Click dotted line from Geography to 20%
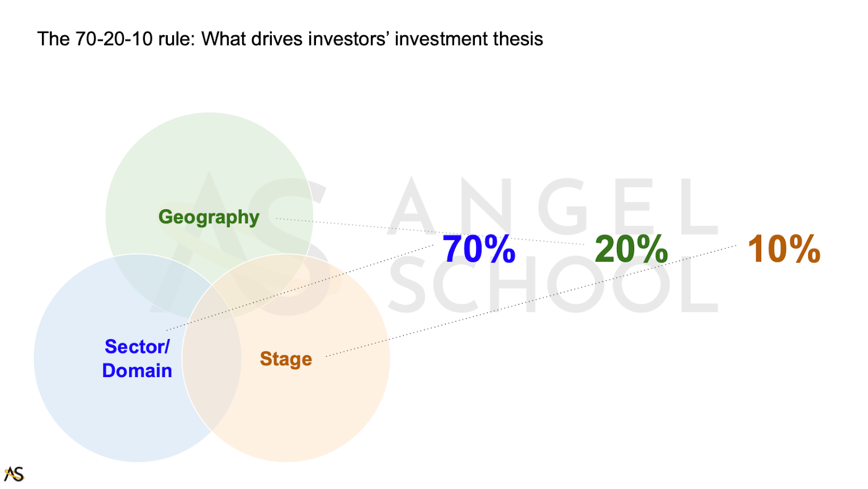 coord(430,231)
